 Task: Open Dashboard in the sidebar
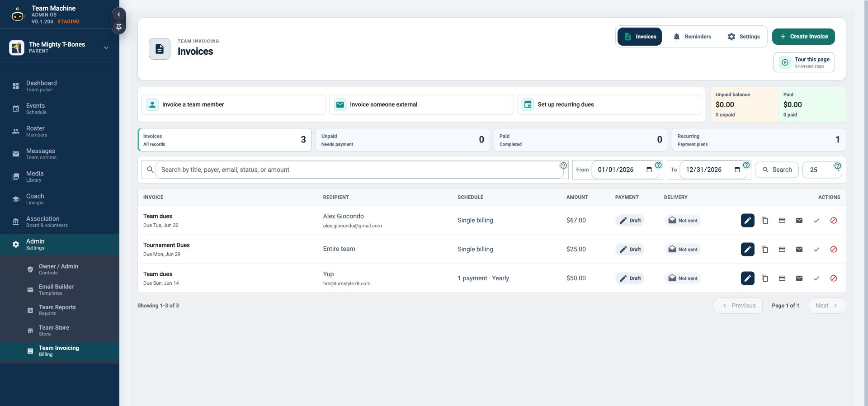pos(60,86)
